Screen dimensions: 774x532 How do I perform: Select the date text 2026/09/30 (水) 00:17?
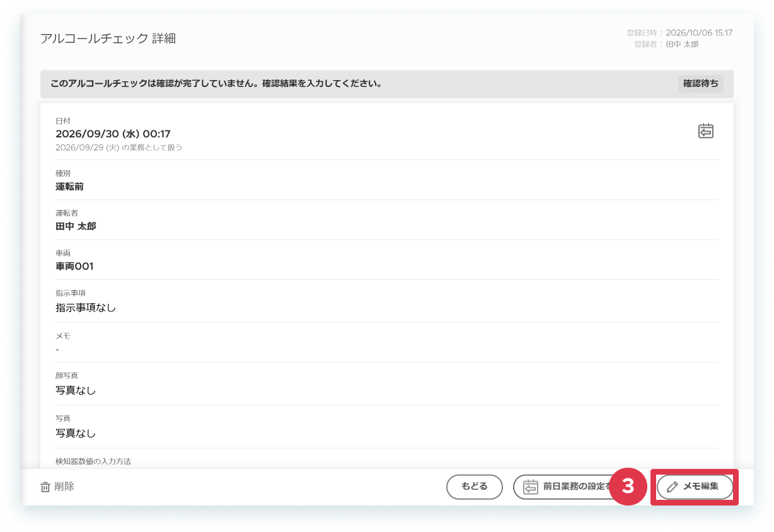[113, 134]
